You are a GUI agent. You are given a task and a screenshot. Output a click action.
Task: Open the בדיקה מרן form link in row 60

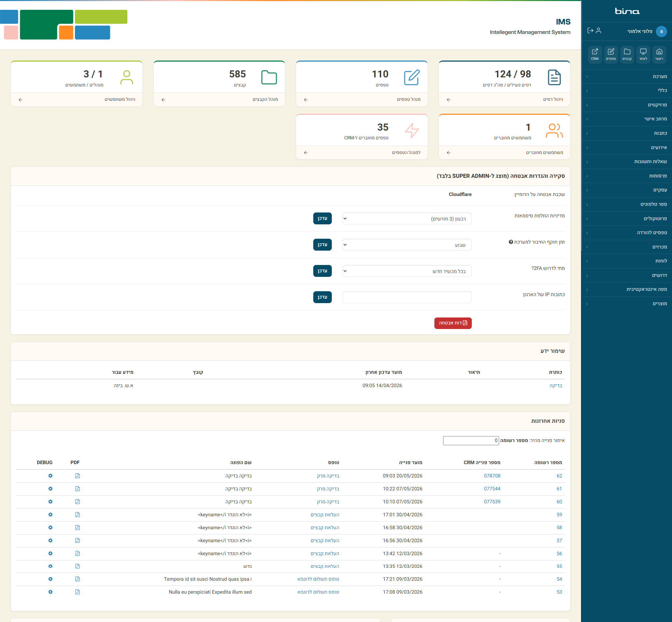[328, 502]
